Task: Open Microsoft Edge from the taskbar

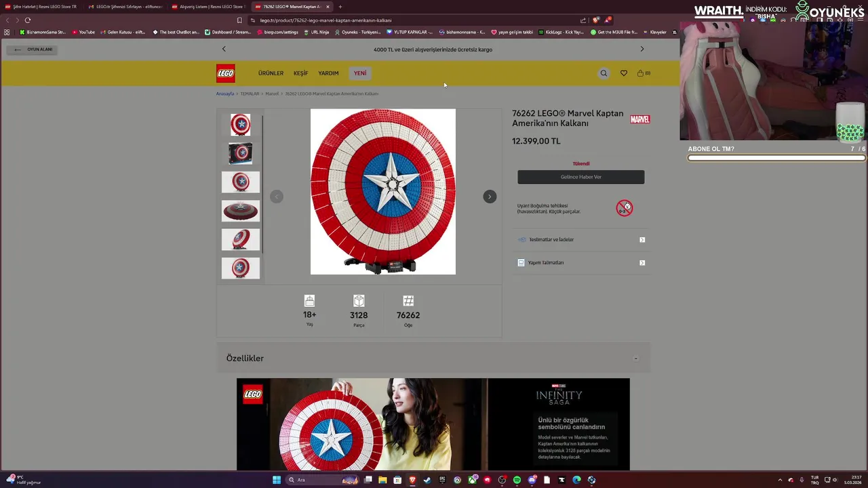Action: point(576,480)
